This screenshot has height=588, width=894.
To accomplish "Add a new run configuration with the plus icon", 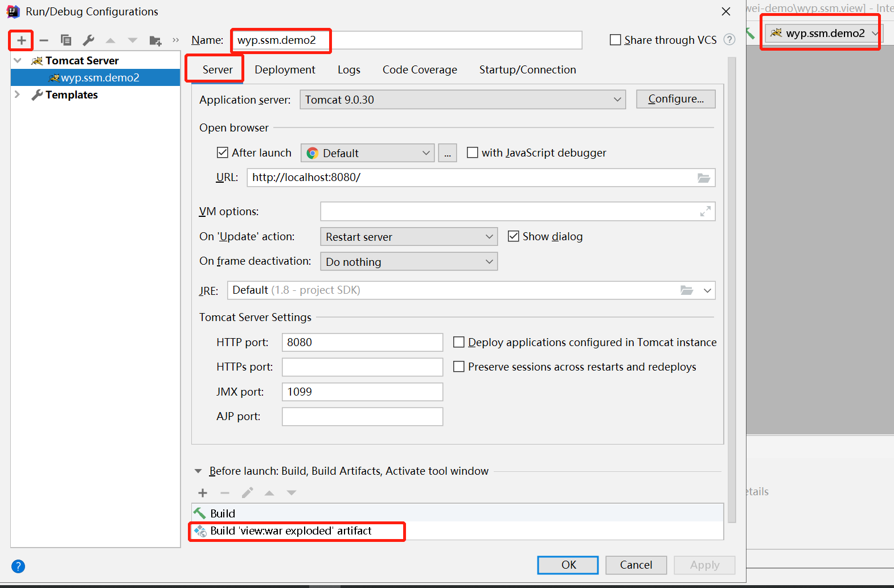I will click(21, 40).
